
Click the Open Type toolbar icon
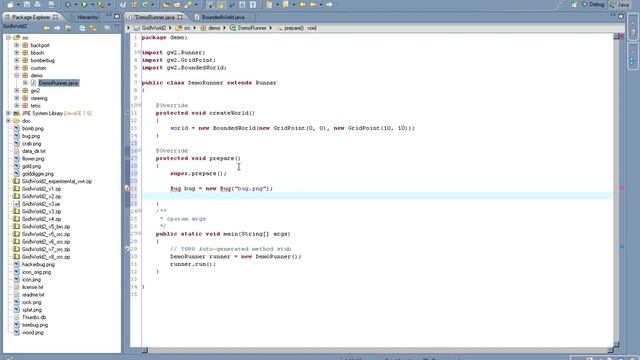pos(166,4)
